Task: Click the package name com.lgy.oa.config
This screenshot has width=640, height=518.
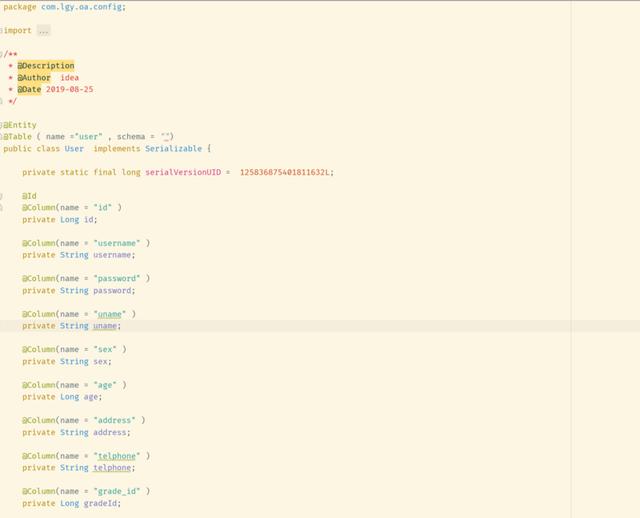Action: point(82,7)
